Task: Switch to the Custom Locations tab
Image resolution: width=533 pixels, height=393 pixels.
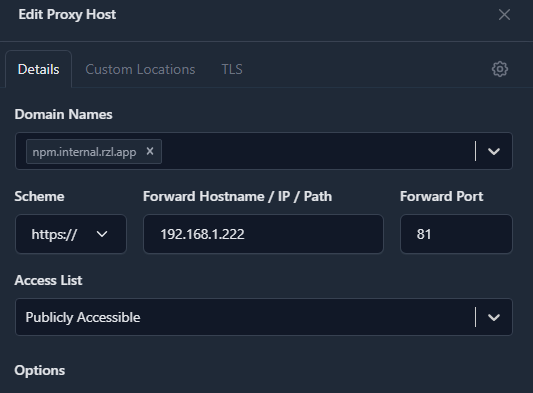Action: 140,69
